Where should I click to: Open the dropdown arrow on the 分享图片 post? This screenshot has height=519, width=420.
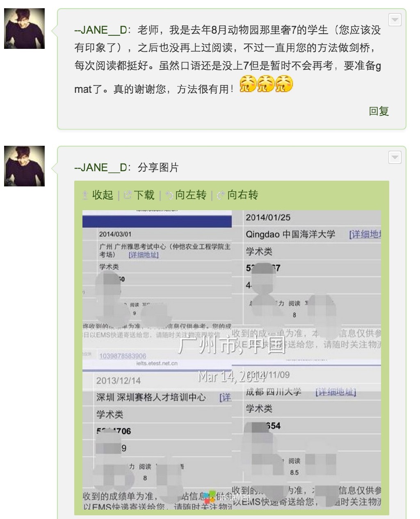(x=395, y=157)
